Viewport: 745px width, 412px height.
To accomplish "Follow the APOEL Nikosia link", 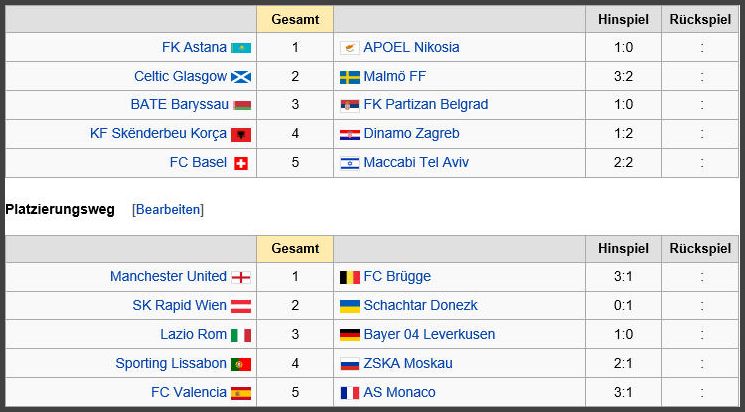I will pyautogui.click(x=411, y=47).
